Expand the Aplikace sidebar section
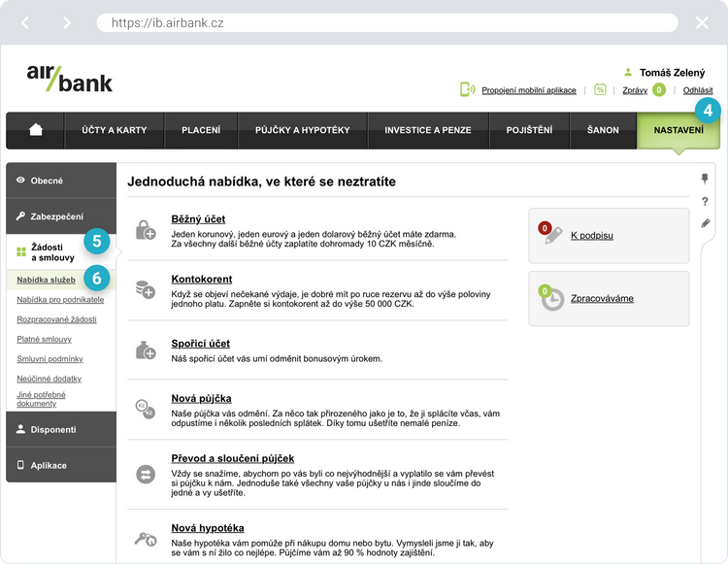Viewport: 728px width, 564px height. (60, 465)
